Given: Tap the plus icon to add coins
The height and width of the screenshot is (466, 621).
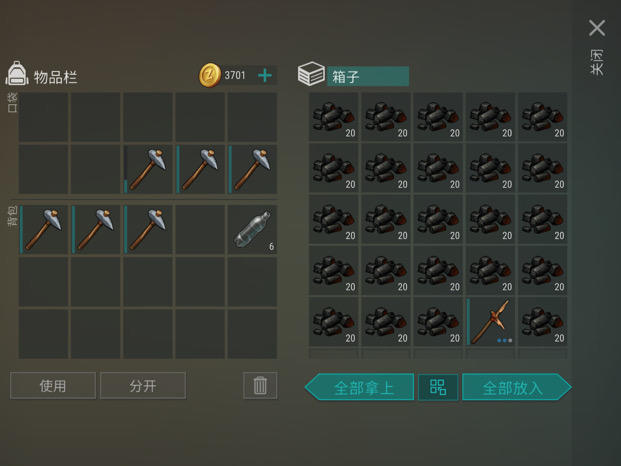Looking at the screenshot, I should [265, 75].
